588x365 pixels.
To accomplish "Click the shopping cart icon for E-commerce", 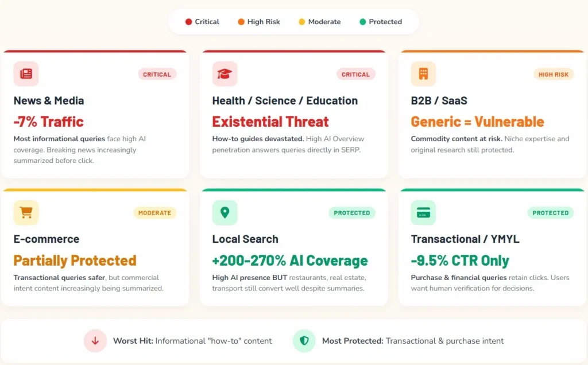I will (26, 213).
